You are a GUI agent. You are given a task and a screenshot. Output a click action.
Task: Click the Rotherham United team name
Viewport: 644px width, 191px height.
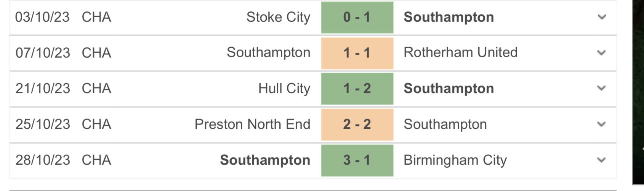pyautogui.click(x=460, y=52)
